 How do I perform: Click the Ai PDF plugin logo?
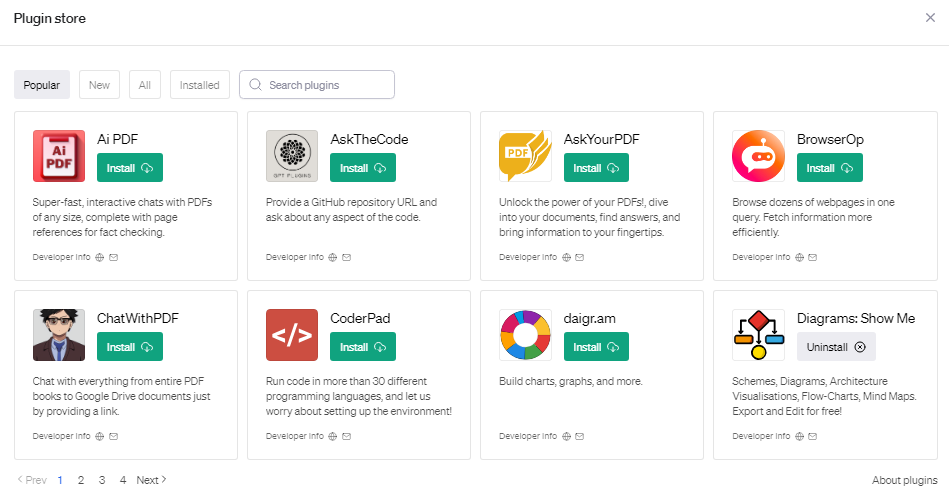[59, 156]
